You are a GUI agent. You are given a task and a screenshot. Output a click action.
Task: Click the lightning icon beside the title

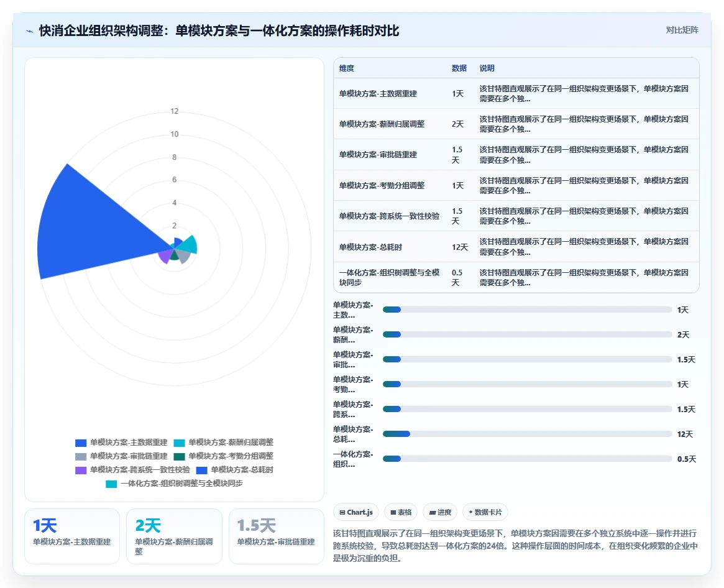(x=30, y=31)
